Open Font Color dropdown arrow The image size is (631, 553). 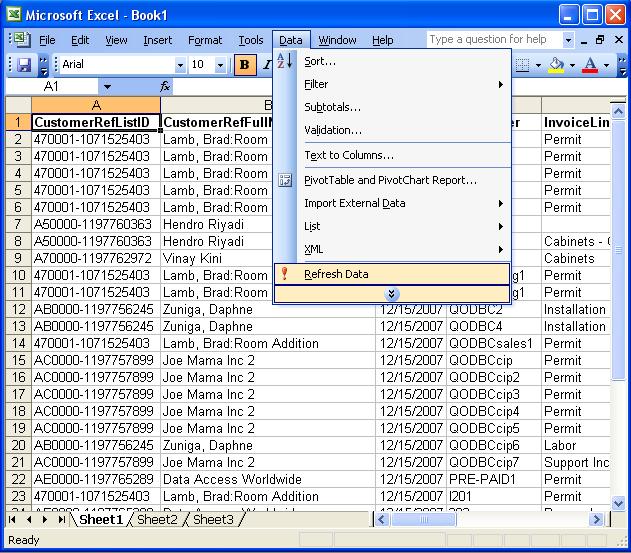[606, 65]
